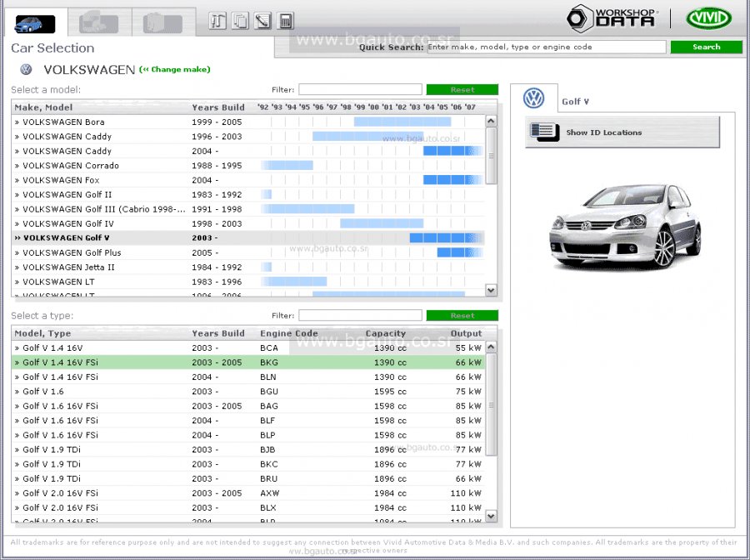Choose Golf V 2.0 16V FSi BLX
The width and height of the screenshot is (750, 560).
click(x=247, y=507)
